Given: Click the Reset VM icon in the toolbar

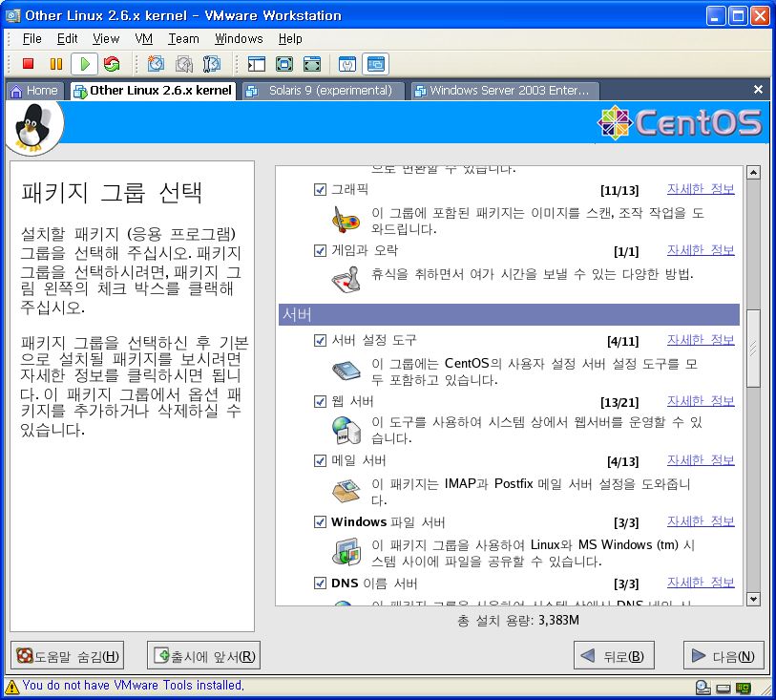Looking at the screenshot, I should pyautogui.click(x=112, y=64).
